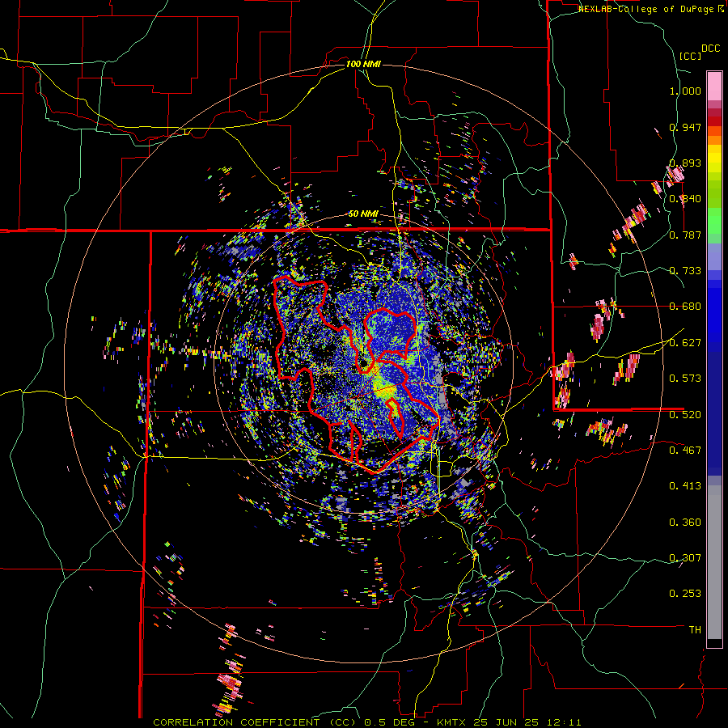This screenshot has height=728, width=728.
Task: Select the 0.253 legend value
Action: tap(685, 594)
